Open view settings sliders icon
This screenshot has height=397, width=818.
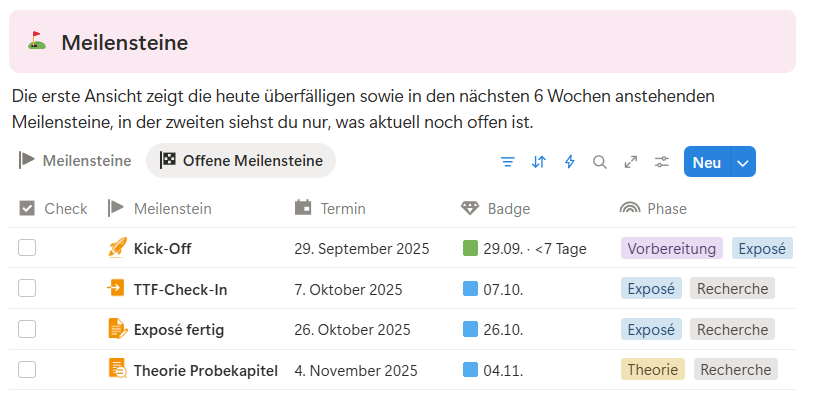(x=661, y=162)
